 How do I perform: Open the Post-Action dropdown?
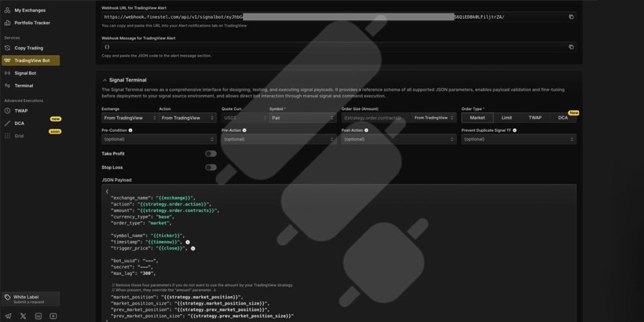(399, 139)
